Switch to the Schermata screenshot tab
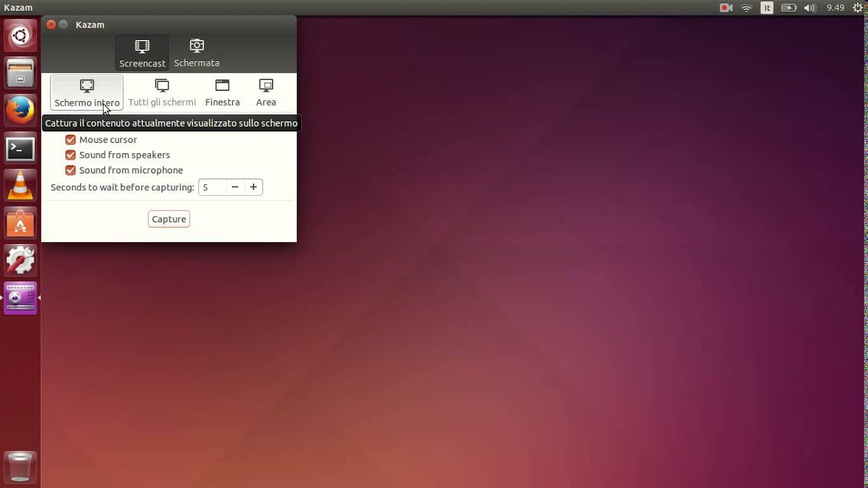Image resolution: width=868 pixels, height=488 pixels. (197, 54)
